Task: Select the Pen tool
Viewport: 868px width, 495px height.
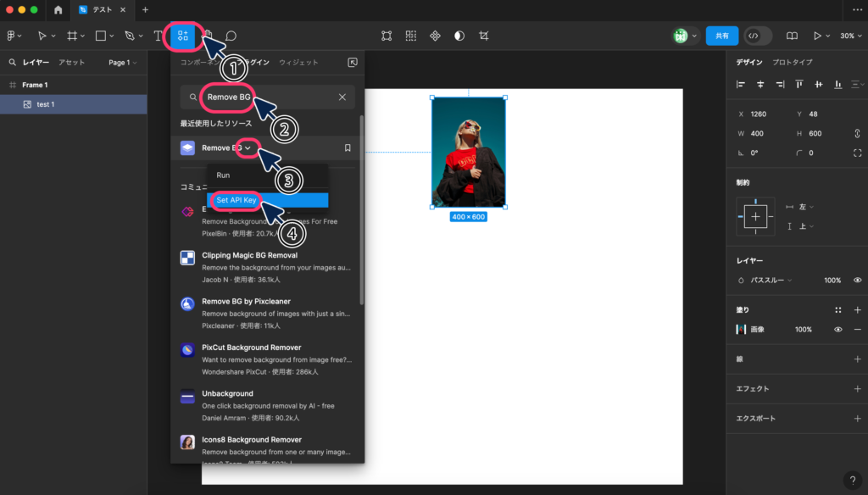Action: tap(127, 36)
